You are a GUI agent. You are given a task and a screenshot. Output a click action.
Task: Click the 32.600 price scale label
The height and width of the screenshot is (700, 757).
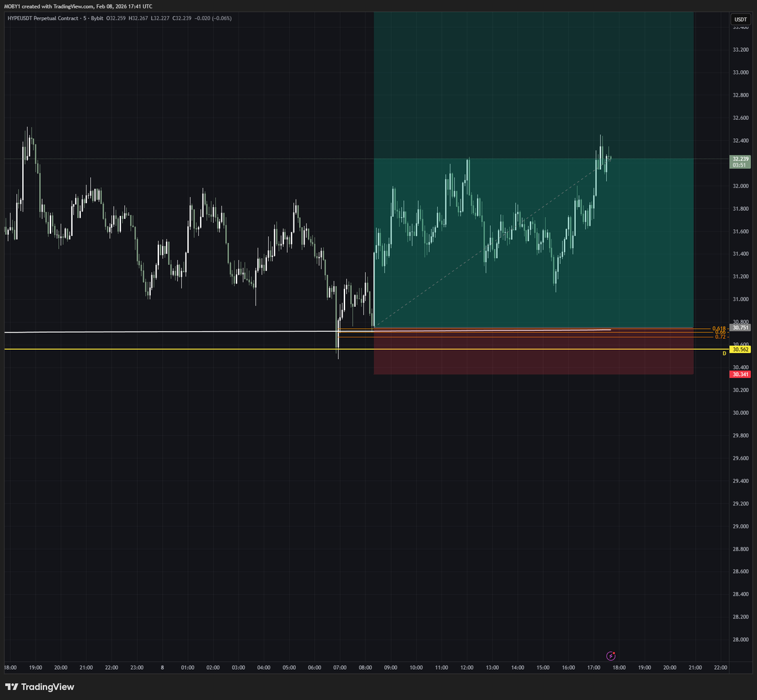pyautogui.click(x=740, y=118)
